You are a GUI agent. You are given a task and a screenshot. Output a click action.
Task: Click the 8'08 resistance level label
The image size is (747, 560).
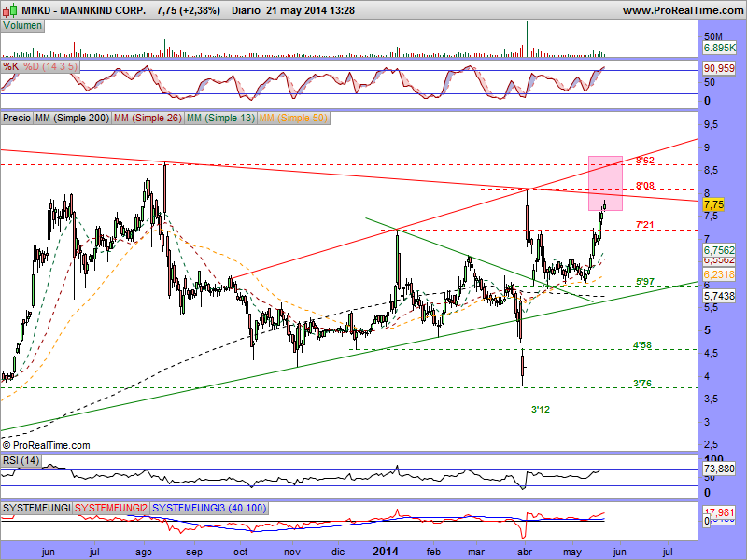coord(645,185)
